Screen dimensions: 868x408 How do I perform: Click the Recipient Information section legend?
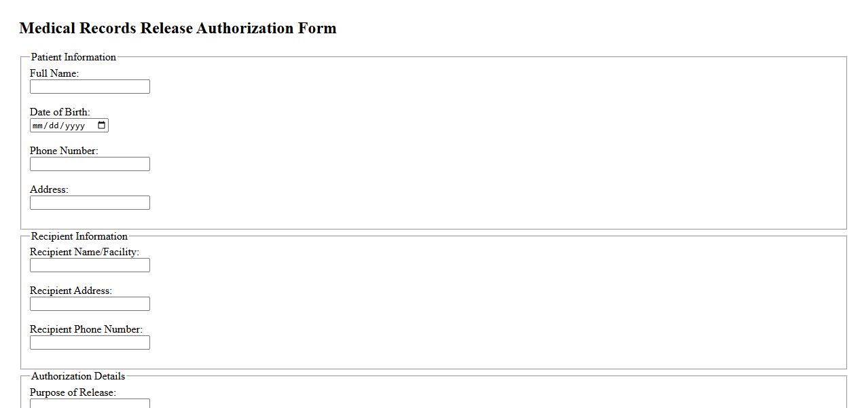pyautogui.click(x=79, y=236)
